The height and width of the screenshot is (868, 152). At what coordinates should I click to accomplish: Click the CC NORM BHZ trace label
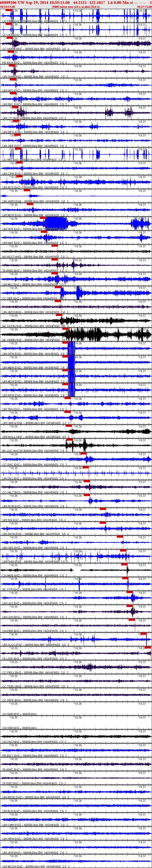[35, 49]
